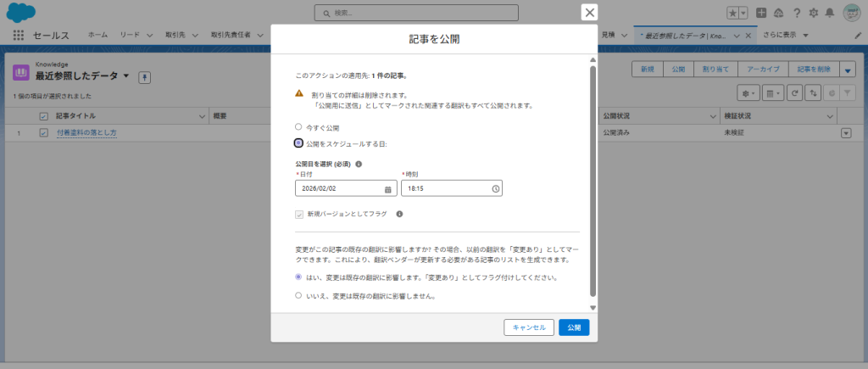Expand the 取引先 navigation chevron
This screenshot has height=369, width=868.
(x=195, y=36)
